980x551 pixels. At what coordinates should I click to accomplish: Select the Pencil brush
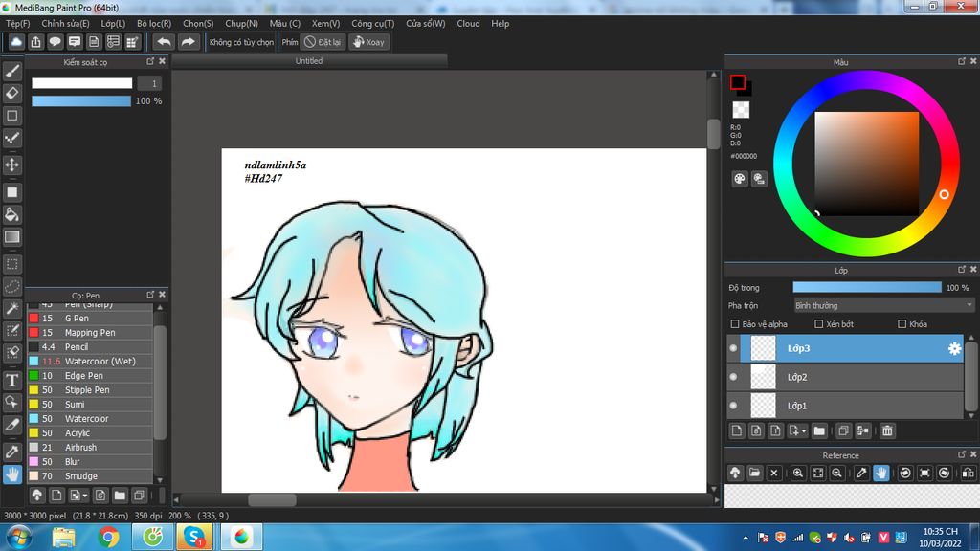(90, 346)
